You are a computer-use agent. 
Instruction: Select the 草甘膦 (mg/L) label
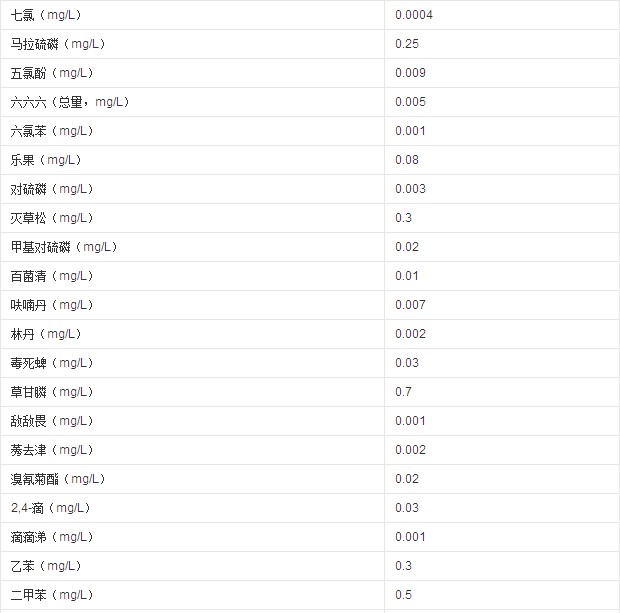52,392
